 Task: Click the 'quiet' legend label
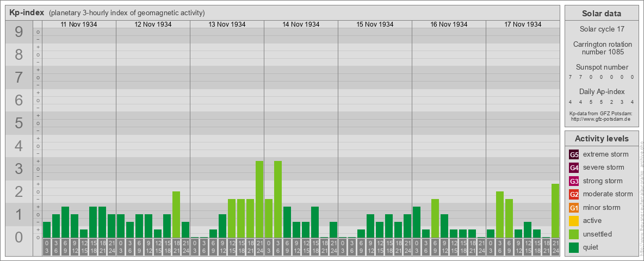(591, 247)
